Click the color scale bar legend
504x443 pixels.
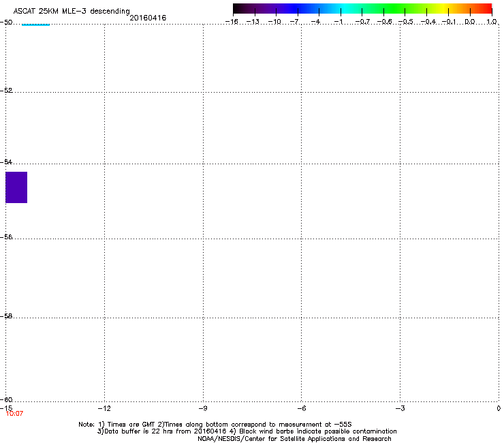coord(362,9)
